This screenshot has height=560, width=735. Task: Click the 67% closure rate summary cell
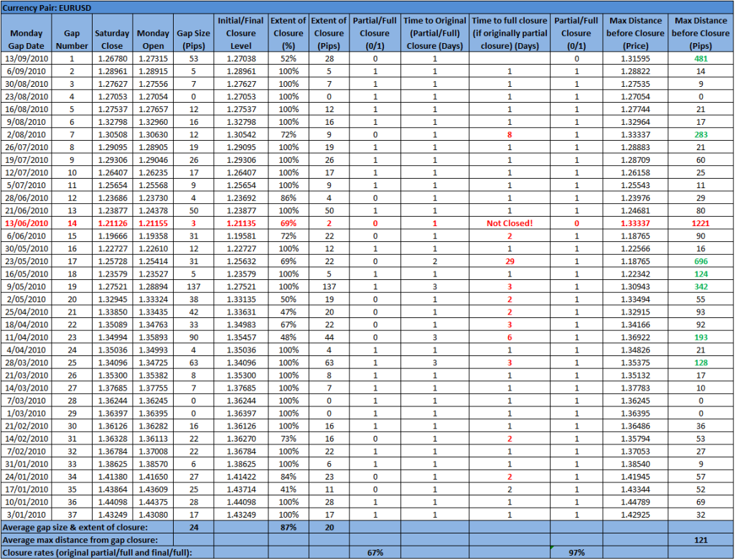pyautogui.click(x=375, y=553)
